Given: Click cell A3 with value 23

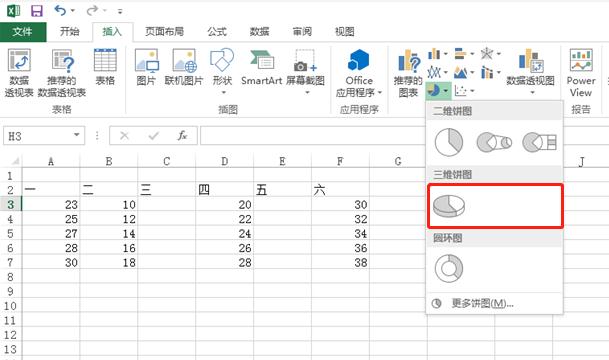Looking at the screenshot, I should [x=51, y=204].
